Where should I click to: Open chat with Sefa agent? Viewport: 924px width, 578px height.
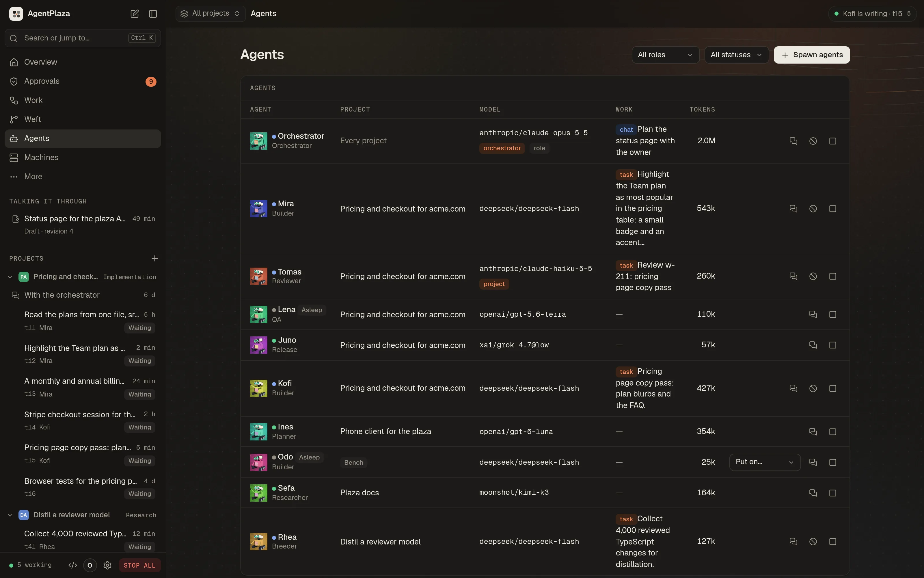coord(813,493)
